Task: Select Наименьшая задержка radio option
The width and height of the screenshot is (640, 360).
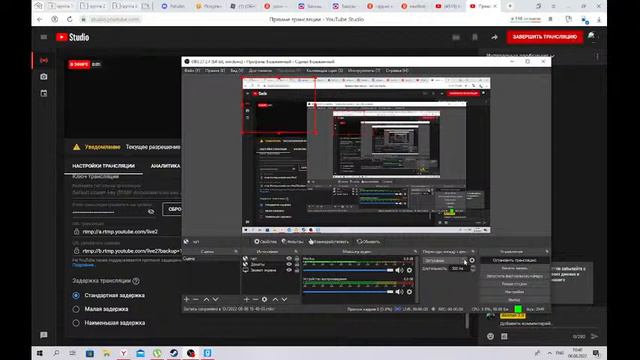Action: (x=76, y=323)
